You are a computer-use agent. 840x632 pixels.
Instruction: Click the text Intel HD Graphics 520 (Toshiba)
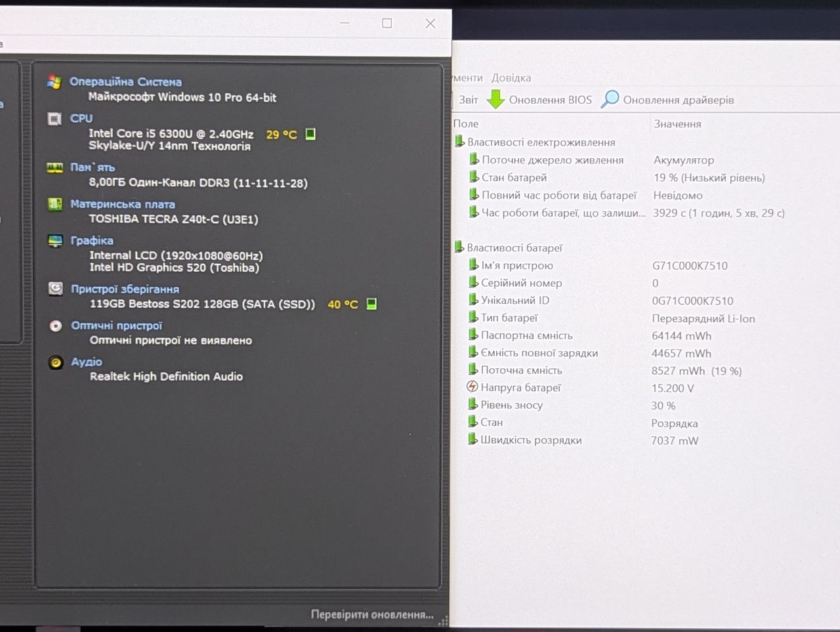pyautogui.click(x=175, y=267)
